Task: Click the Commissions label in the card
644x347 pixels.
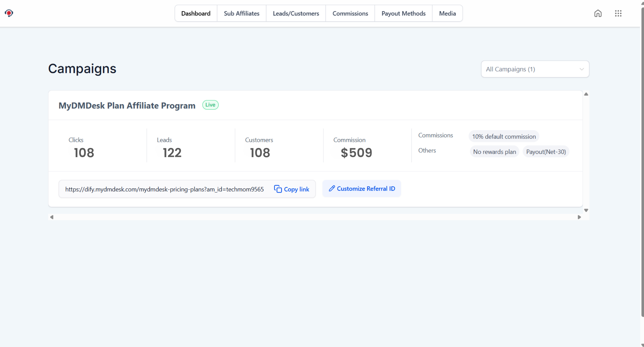Action: tap(436, 135)
